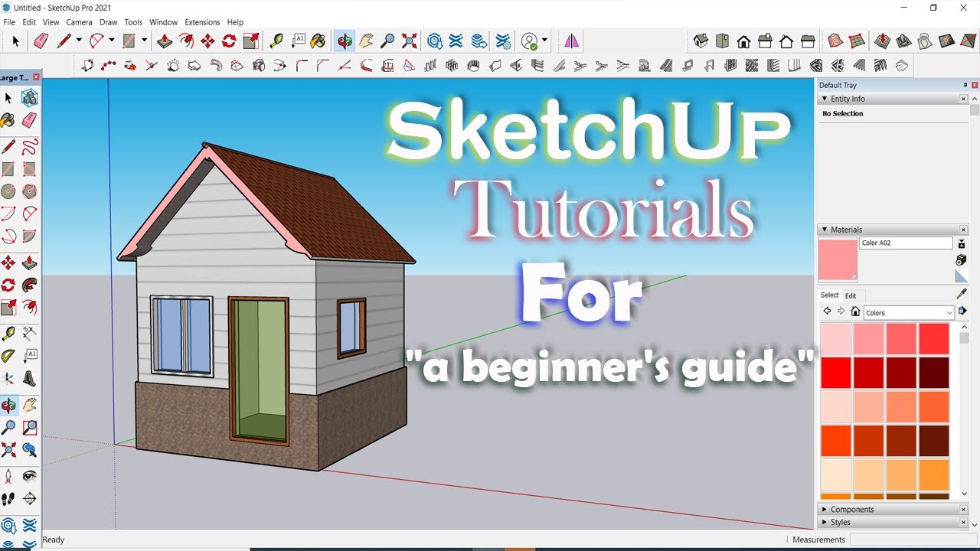Click the current material pink preview swatch
The image size is (980, 551).
[x=838, y=260]
